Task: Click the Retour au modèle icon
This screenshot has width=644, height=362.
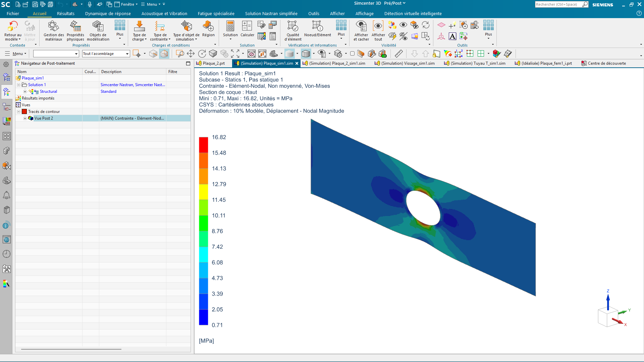Action: (13, 26)
